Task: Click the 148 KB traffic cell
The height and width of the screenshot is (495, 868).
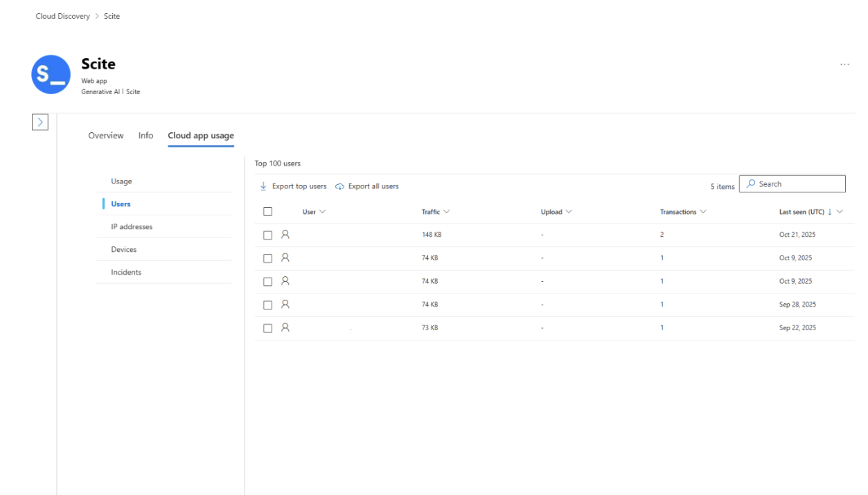Action: pos(432,235)
